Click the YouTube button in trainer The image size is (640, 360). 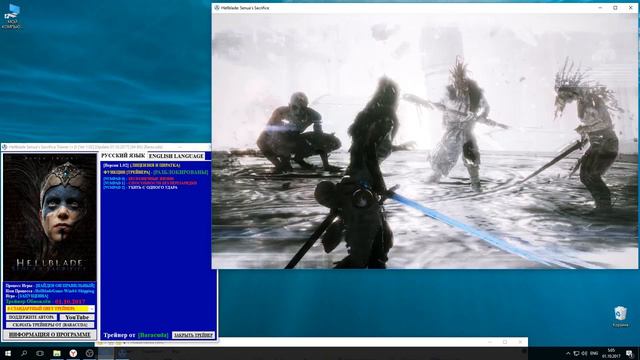pyautogui.click(x=77, y=317)
